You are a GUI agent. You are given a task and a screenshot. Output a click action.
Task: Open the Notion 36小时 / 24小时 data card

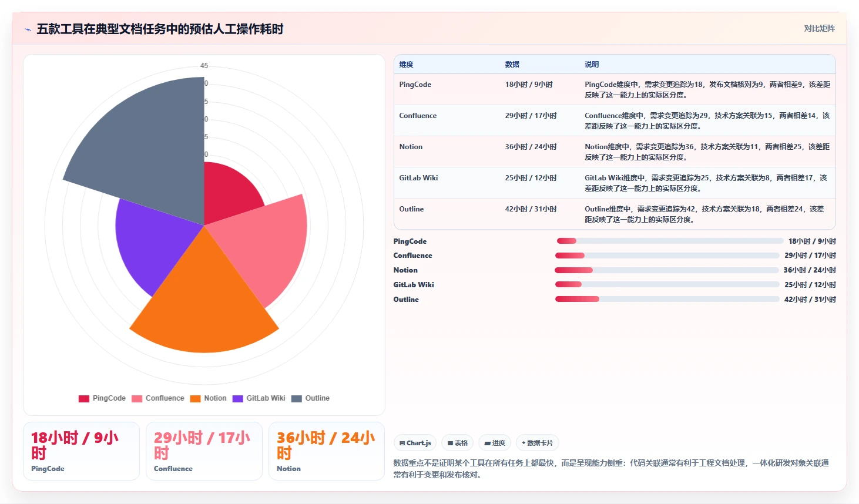(327, 451)
